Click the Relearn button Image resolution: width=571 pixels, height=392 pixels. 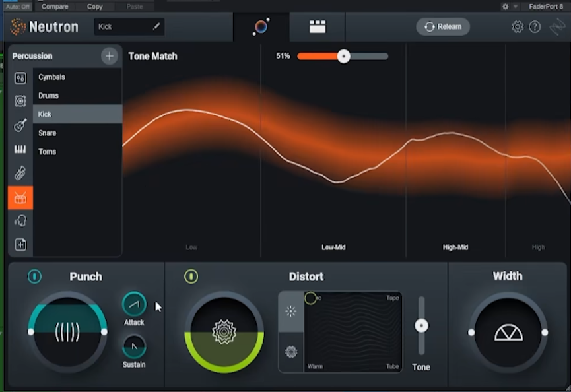point(443,26)
